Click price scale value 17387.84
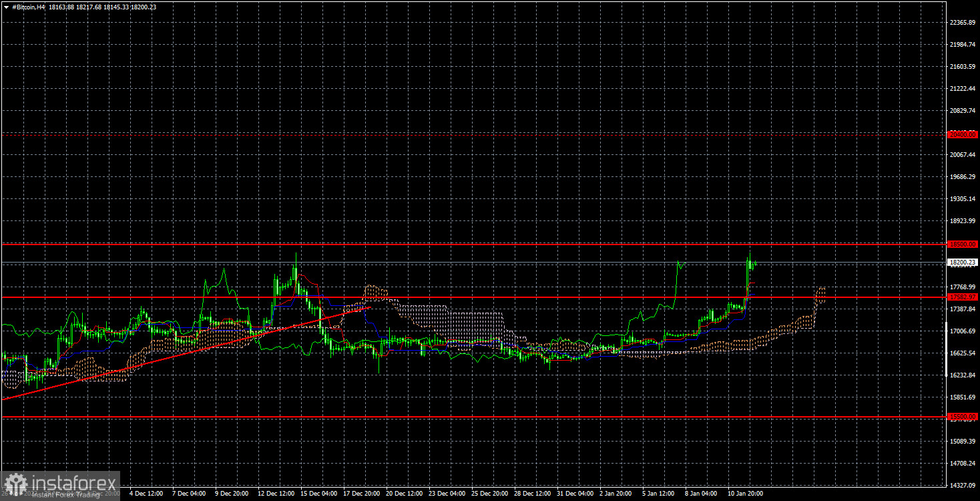The height and width of the screenshot is (501, 980). (x=963, y=309)
